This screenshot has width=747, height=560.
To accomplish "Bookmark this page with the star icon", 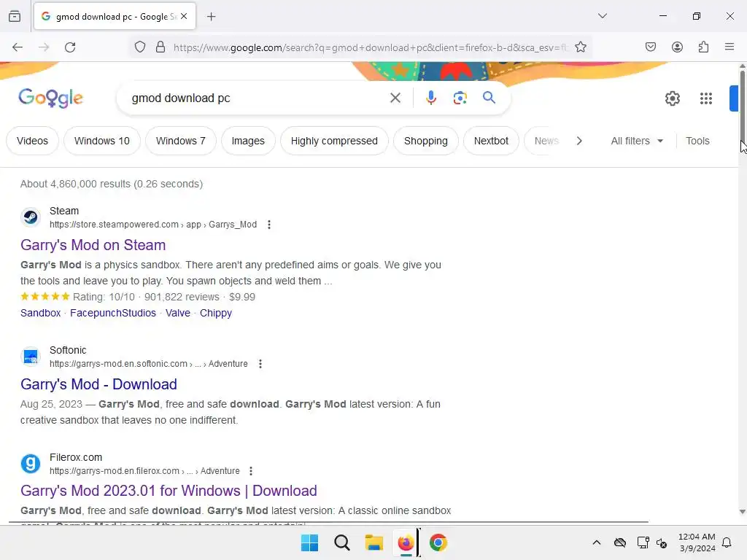I will [x=580, y=47].
